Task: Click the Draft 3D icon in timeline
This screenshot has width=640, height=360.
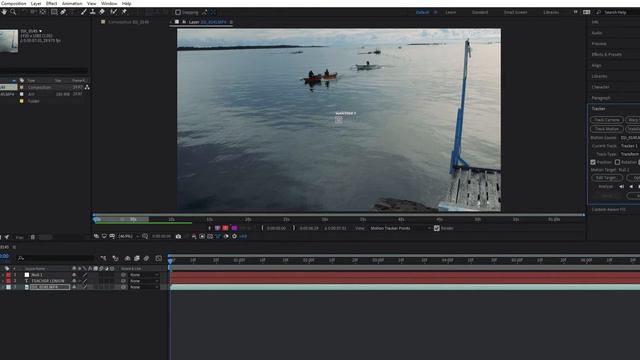Action: click(x=116, y=258)
